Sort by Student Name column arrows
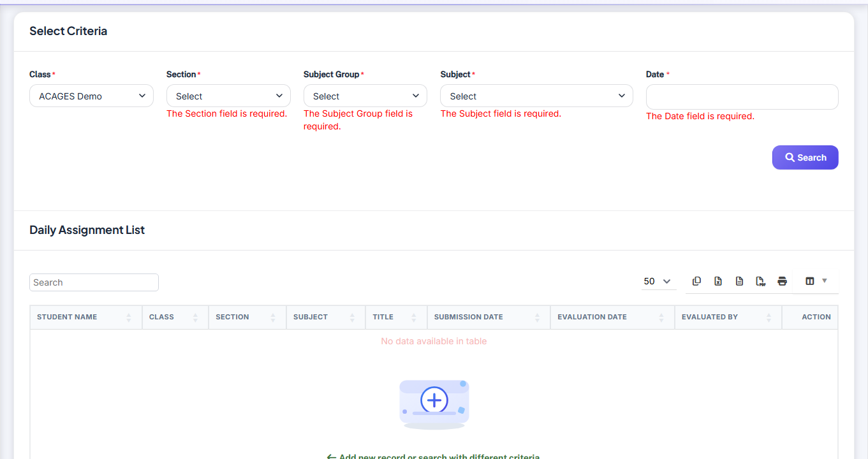 tap(129, 317)
